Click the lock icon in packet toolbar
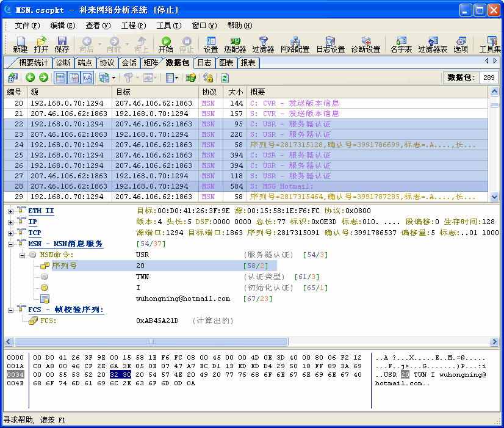Viewport: 504px width, 428px height. pyautogui.click(x=207, y=77)
